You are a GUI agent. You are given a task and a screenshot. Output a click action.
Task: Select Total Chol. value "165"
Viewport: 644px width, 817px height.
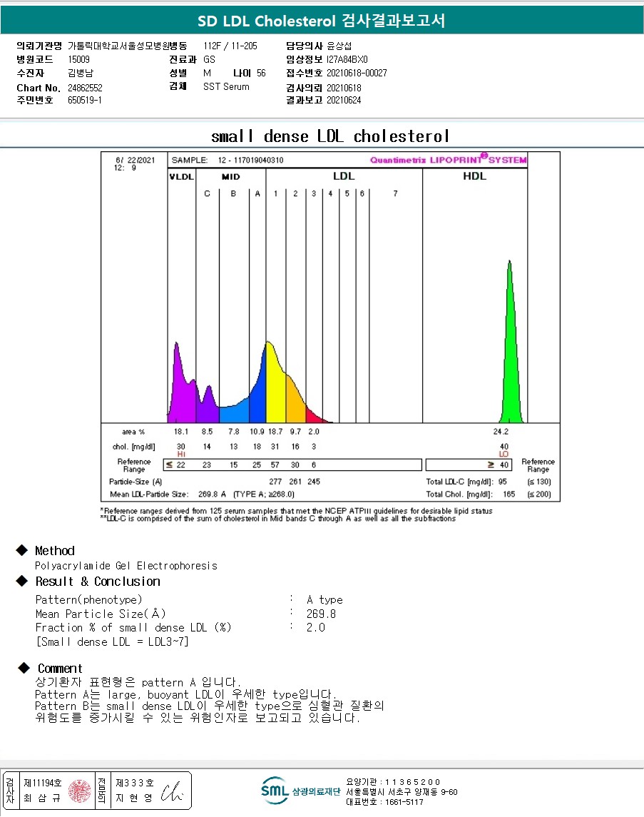(508, 494)
